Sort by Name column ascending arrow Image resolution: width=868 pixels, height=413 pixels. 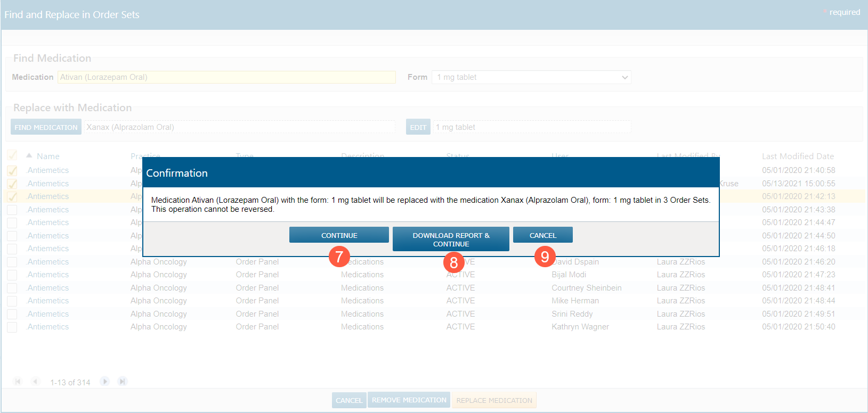[29, 156]
